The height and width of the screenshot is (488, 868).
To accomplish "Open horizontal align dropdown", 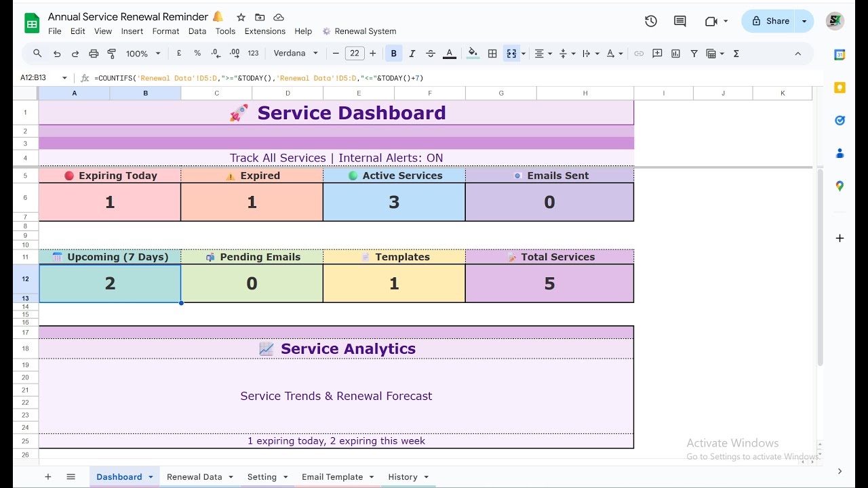I will [x=542, y=54].
